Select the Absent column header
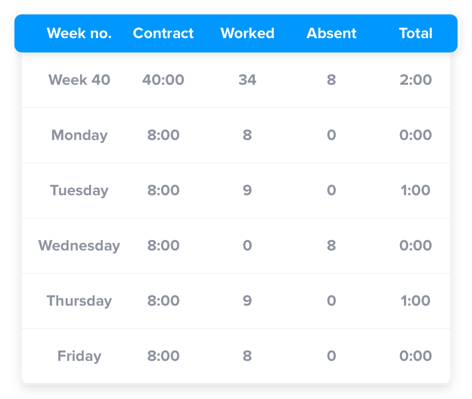 [331, 33]
